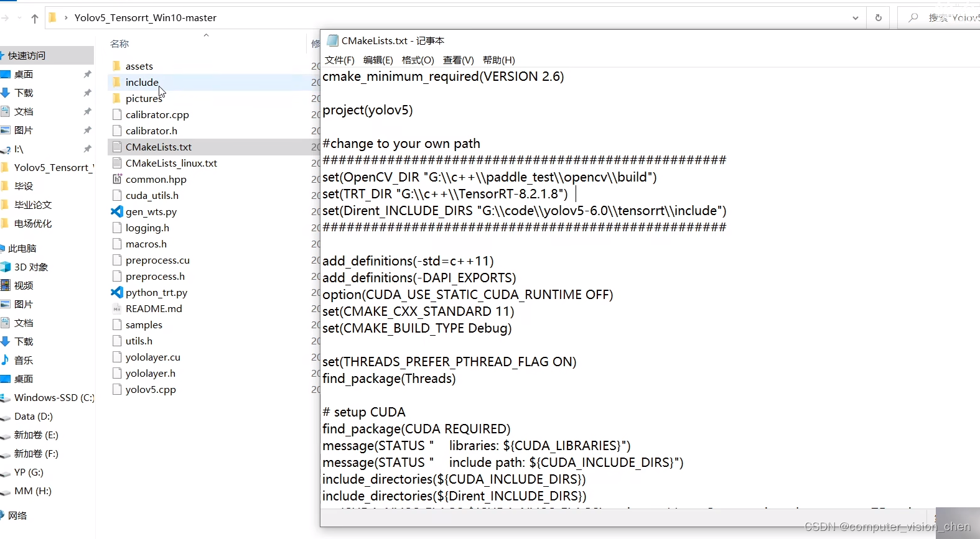Image resolution: width=980 pixels, height=539 pixels.
Task: Click the refresh button beside the address bar
Action: (879, 17)
